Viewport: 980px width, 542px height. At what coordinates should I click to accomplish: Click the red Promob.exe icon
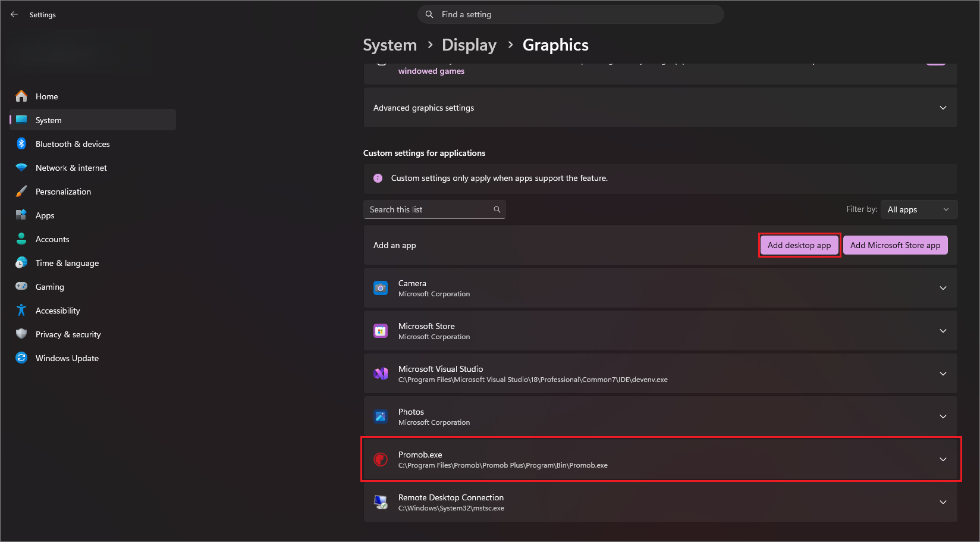[381, 459]
